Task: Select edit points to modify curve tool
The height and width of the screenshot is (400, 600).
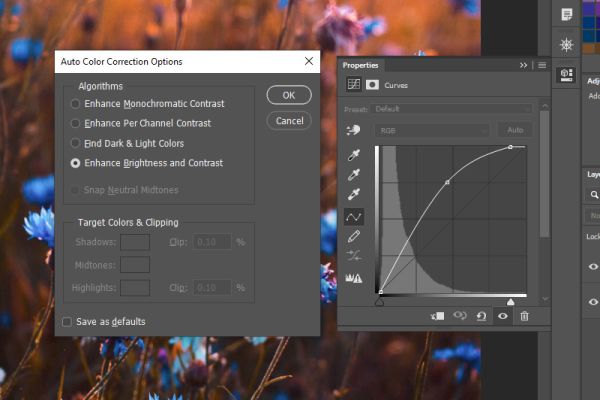Action: [x=354, y=217]
